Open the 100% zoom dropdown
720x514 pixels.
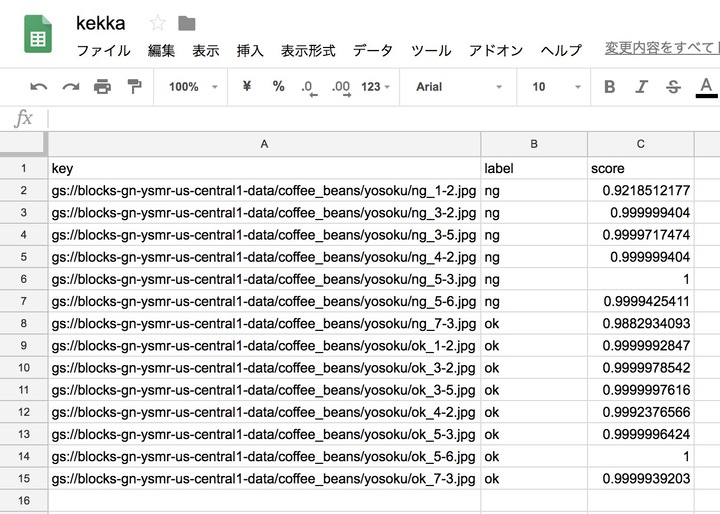[x=193, y=87]
